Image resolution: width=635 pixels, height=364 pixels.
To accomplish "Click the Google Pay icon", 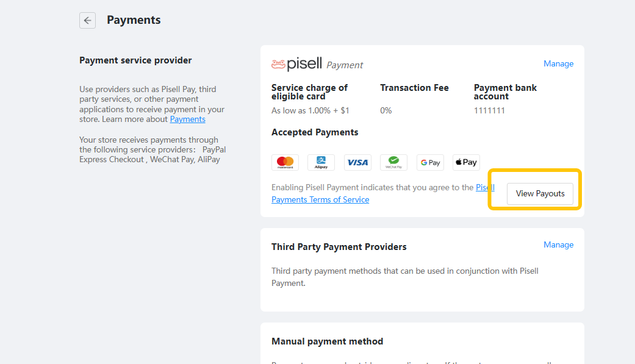I will point(430,162).
